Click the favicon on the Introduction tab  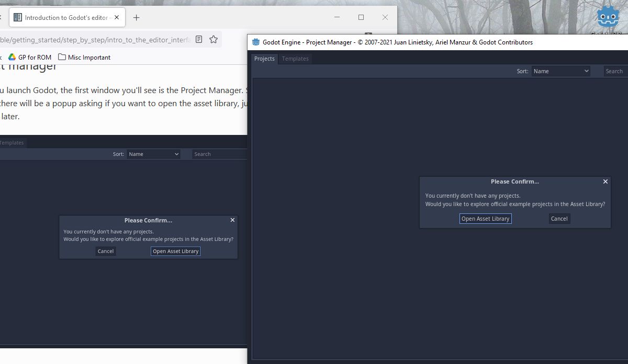click(17, 17)
